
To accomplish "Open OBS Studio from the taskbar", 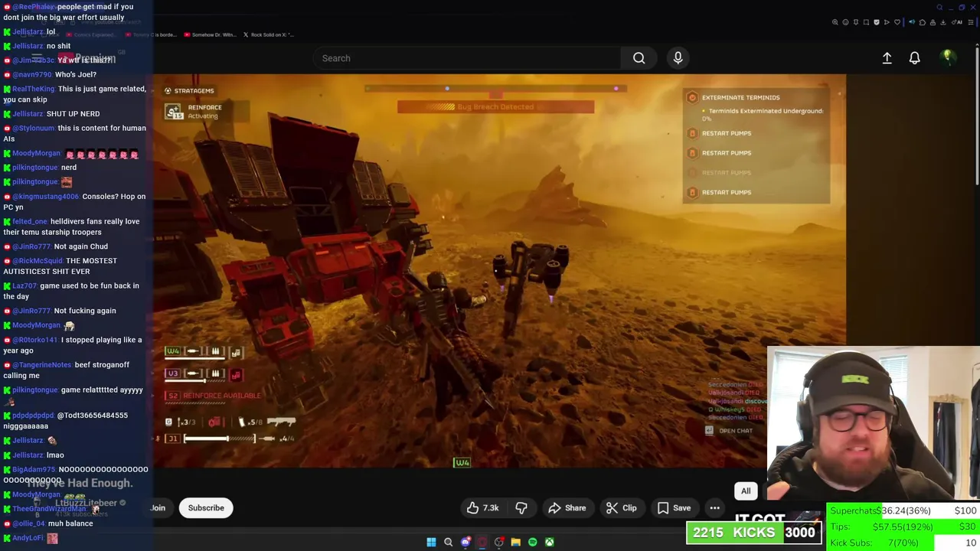I will coord(498,543).
